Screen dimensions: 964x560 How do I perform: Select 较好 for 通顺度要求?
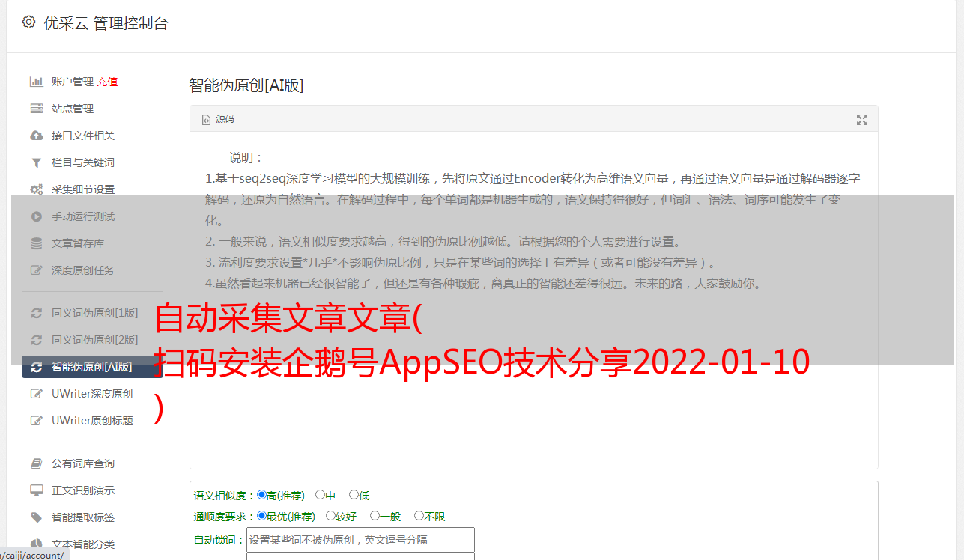click(330, 516)
